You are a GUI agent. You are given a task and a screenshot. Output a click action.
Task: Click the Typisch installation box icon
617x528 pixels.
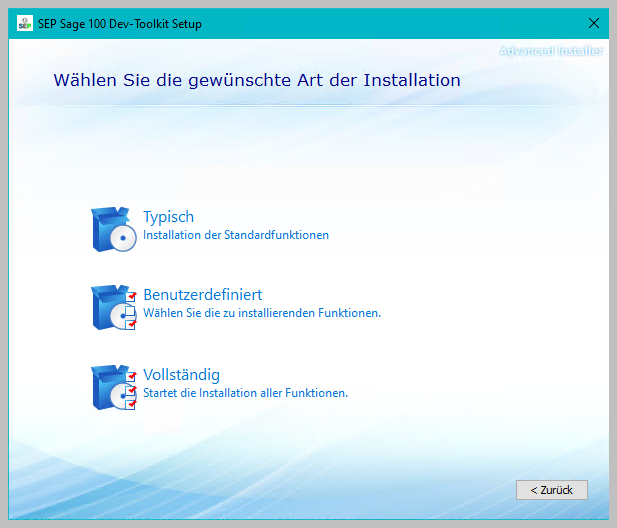(114, 229)
